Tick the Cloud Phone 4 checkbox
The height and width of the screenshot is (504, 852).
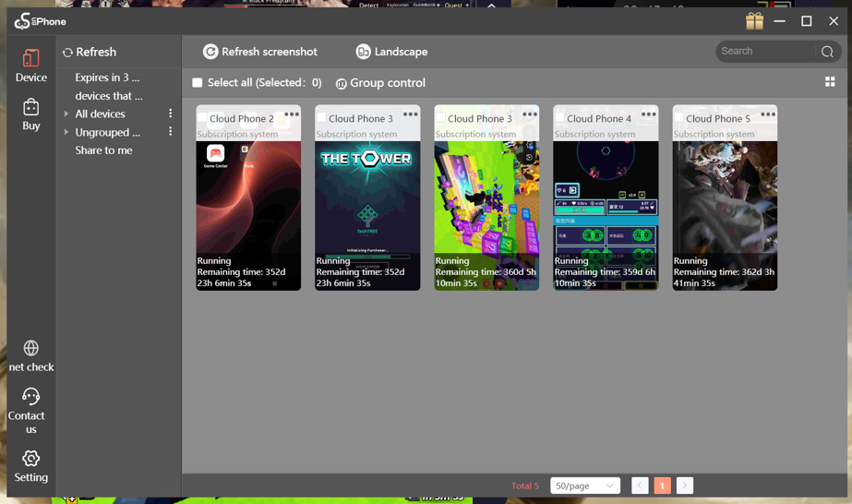[559, 118]
